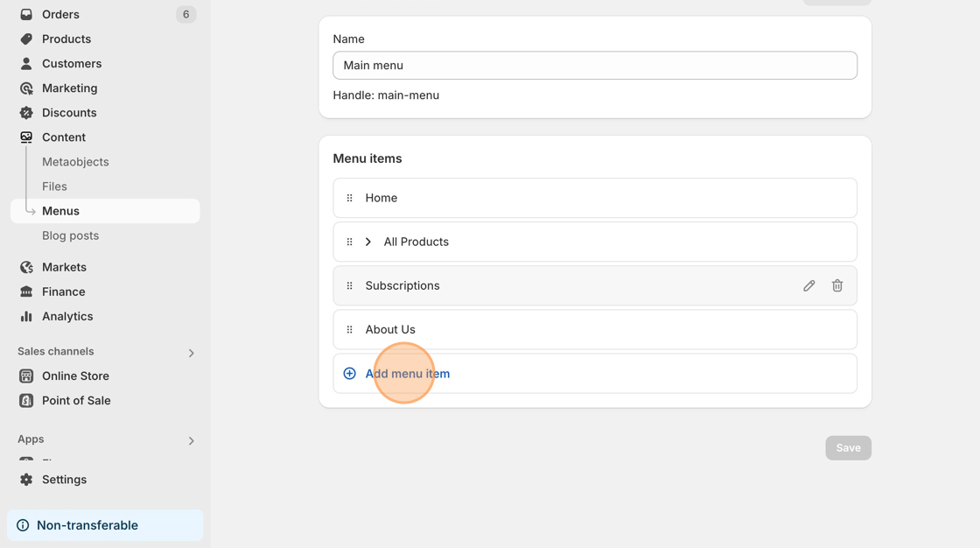Click the Settings gear icon
Image resolution: width=980 pixels, height=548 pixels.
26,480
